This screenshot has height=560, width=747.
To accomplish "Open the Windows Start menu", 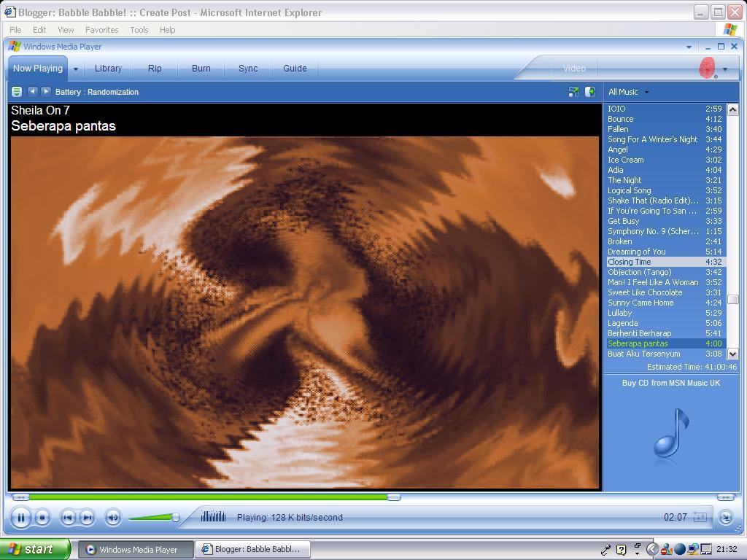I will [35, 550].
